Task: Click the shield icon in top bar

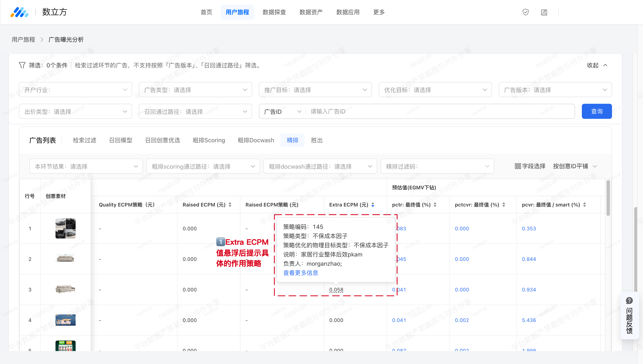Action: (525, 12)
